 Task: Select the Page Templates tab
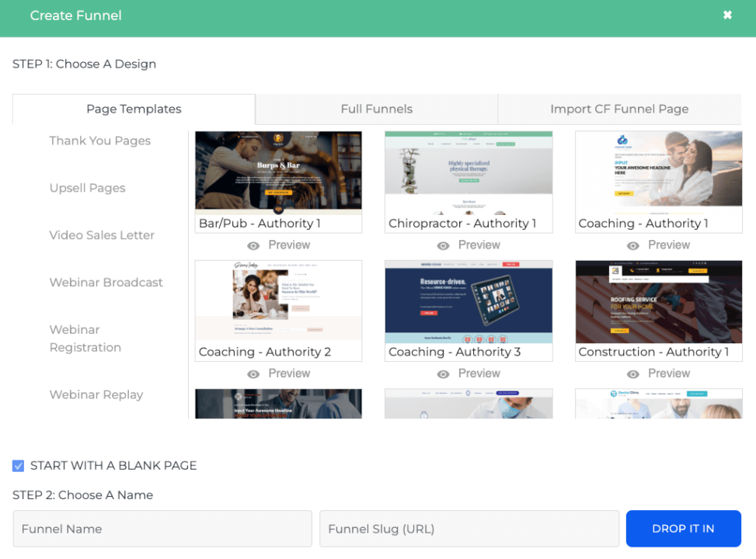pyautogui.click(x=133, y=109)
